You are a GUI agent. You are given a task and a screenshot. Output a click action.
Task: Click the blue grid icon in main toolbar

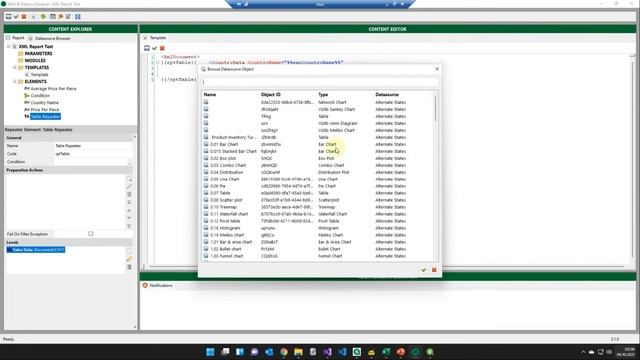tap(78, 17)
